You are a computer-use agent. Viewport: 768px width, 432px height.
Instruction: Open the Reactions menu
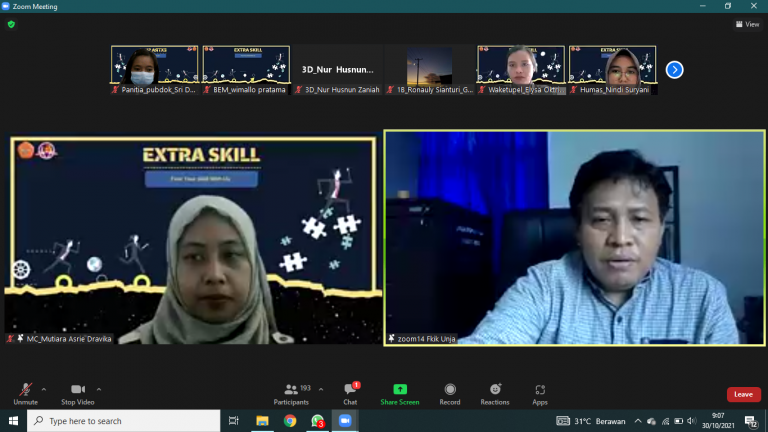point(494,391)
